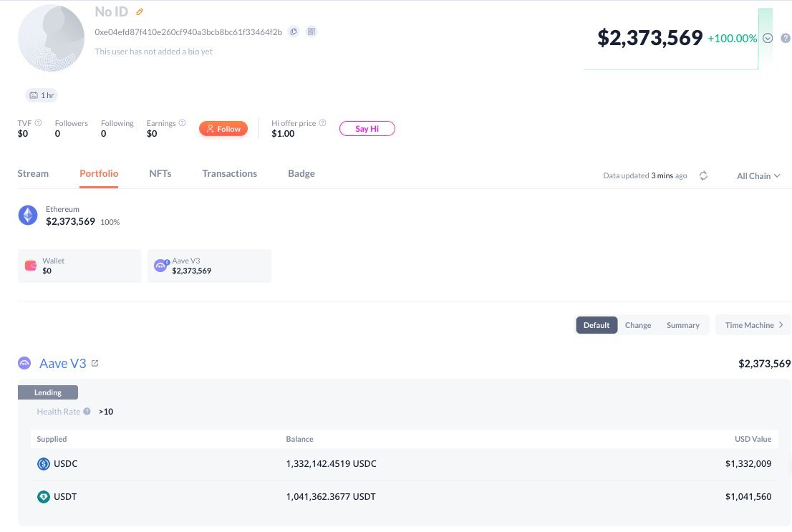Click the $1,332,009 USD value
This screenshot has width=792, height=532.
click(748, 464)
